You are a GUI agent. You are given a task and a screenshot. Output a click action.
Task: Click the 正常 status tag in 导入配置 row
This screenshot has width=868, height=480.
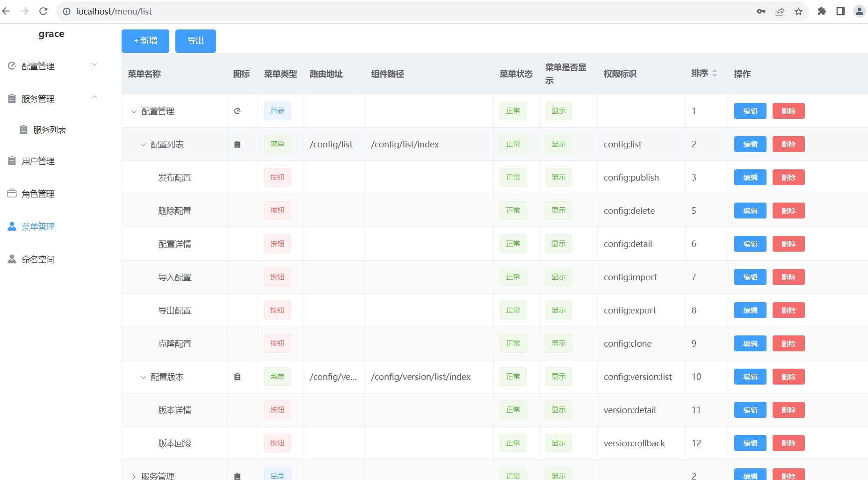tap(513, 277)
